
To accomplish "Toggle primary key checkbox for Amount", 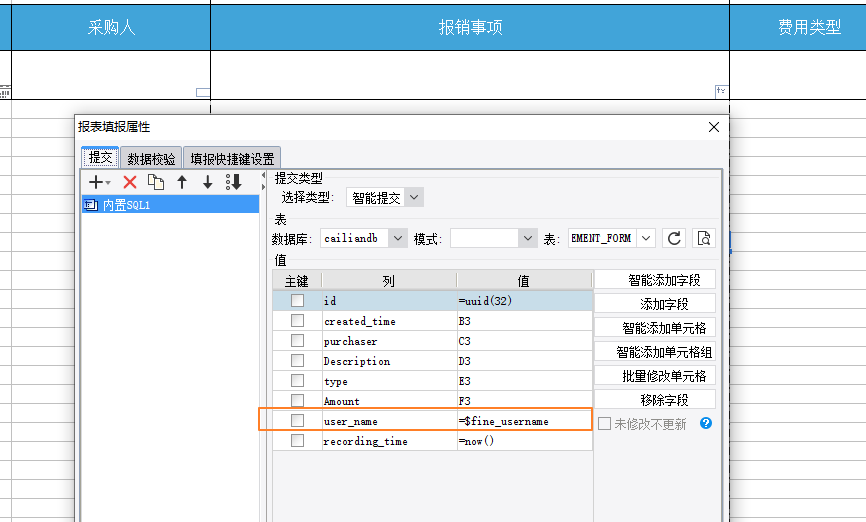I will (x=297, y=400).
